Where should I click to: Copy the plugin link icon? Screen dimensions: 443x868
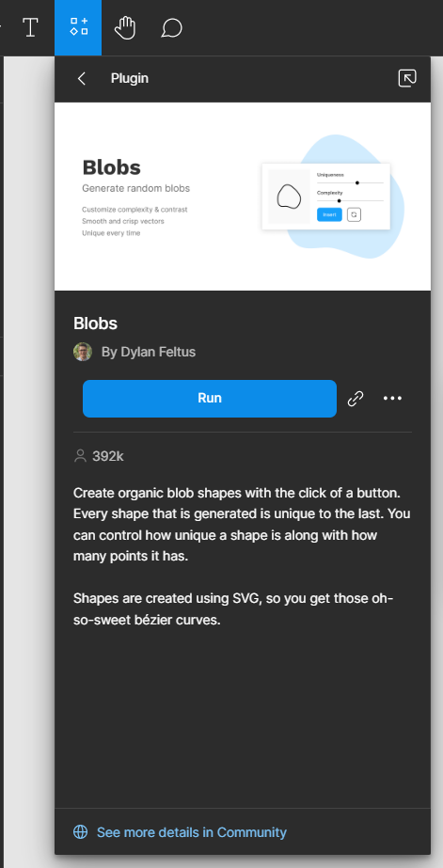click(x=355, y=399)
